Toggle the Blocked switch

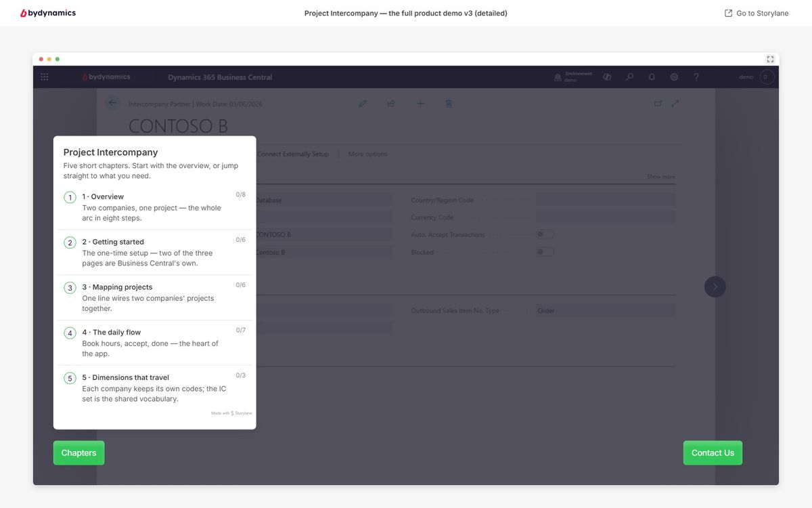pos(545,252)
